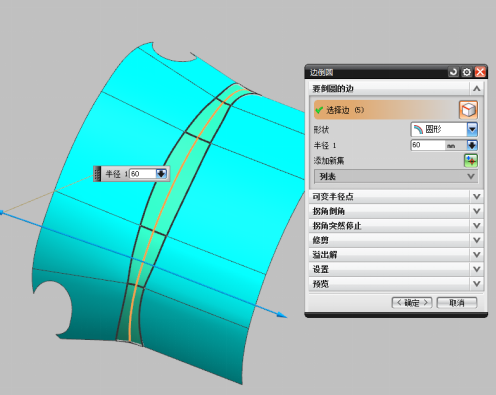496x395 pixels.
Task: Click the blue arrowhead of the direction vector
Action: (282, 315)
